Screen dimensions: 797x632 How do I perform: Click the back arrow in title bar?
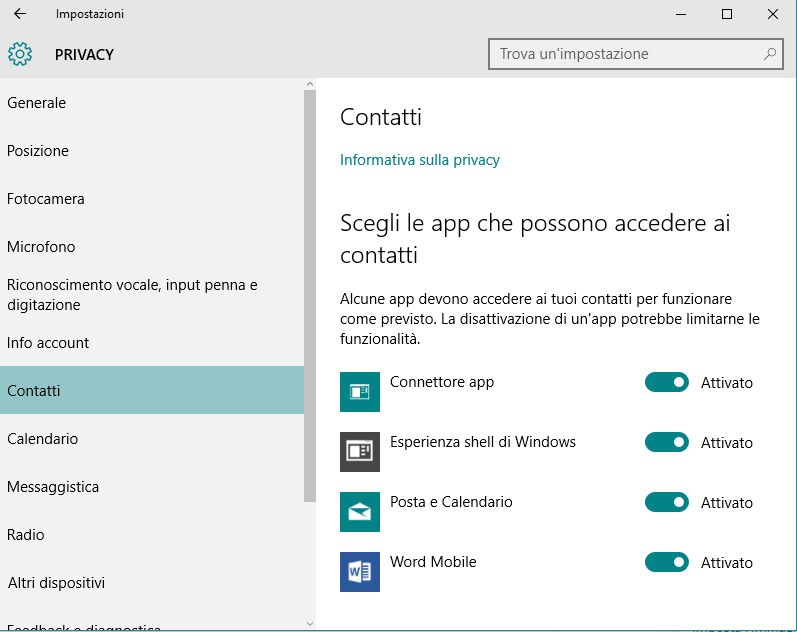coord(20,14)
